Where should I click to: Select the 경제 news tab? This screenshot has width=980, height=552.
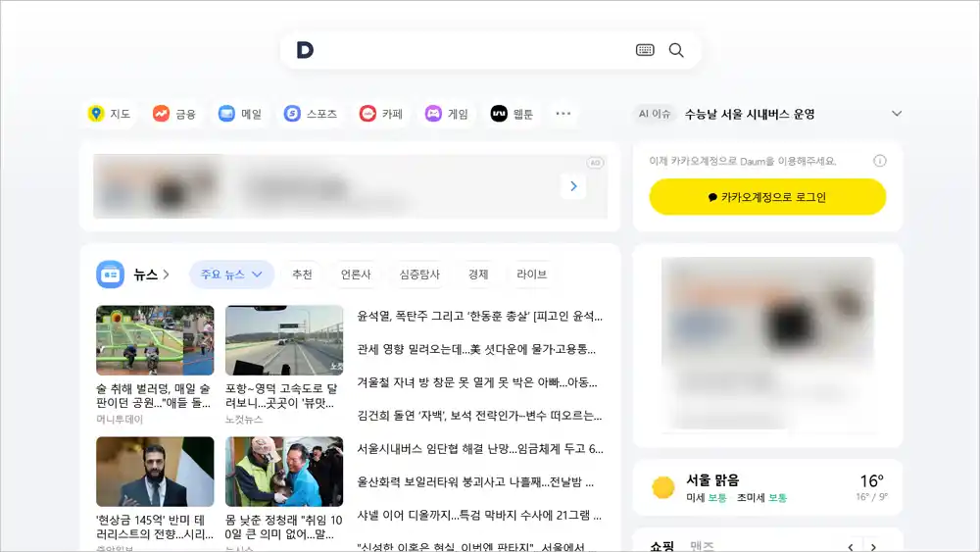[x=478, y=275]
